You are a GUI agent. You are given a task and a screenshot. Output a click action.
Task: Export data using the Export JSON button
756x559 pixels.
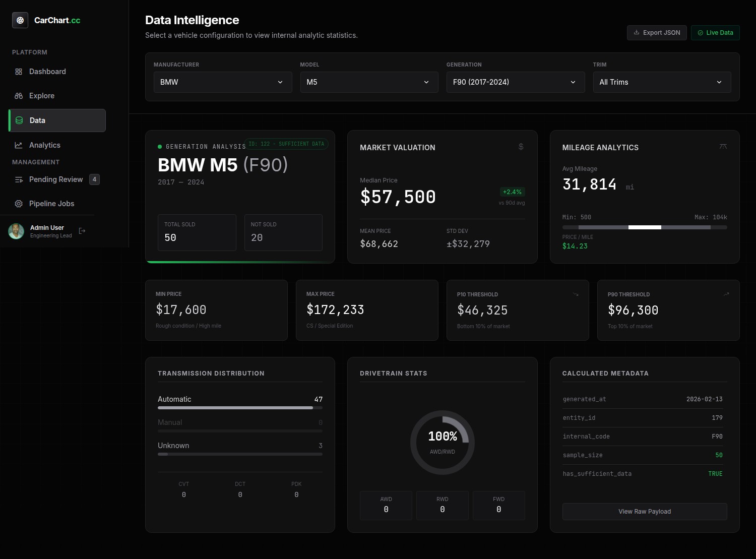[x=657, y=32]
